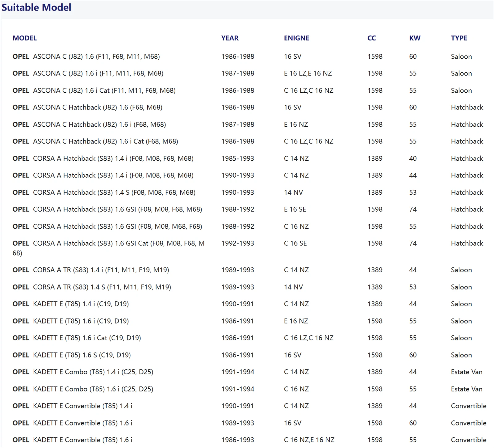Click the KW column header

click(x=415, y=38)
